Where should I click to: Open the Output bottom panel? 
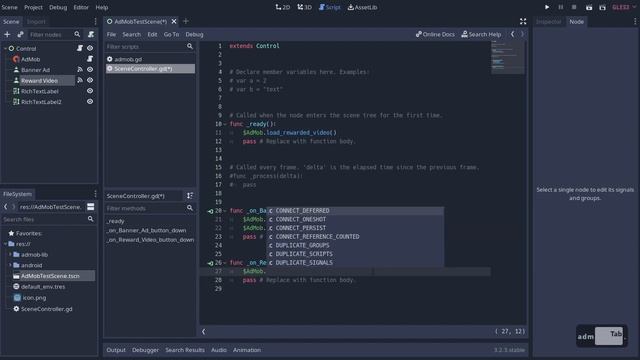116,350
